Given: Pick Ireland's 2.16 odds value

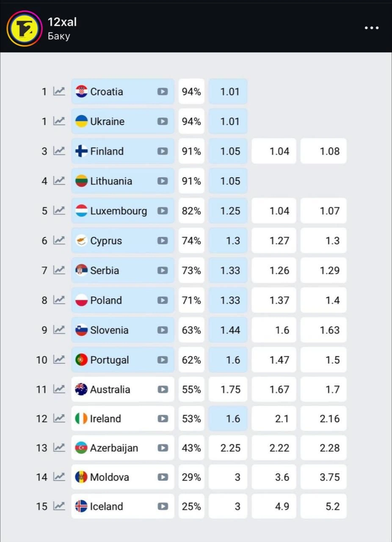Looking at the screenshot, I should [x=324, y=419].
